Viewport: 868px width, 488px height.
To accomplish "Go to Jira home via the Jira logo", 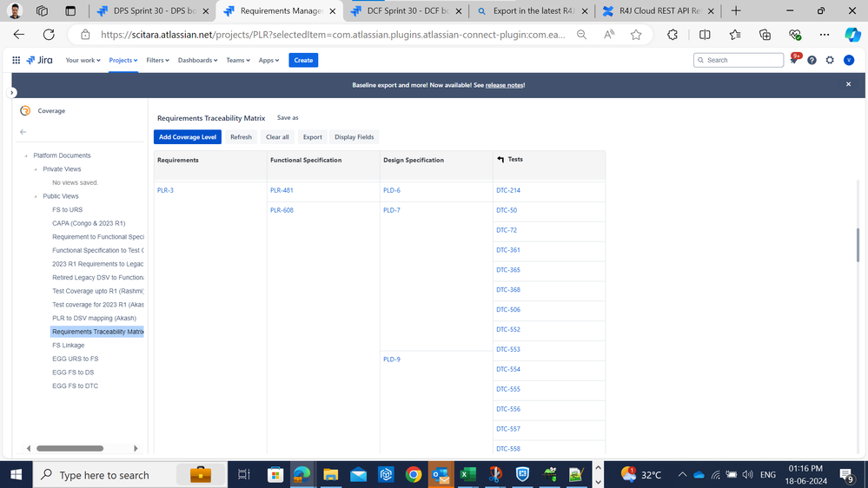I will (39, 60).
